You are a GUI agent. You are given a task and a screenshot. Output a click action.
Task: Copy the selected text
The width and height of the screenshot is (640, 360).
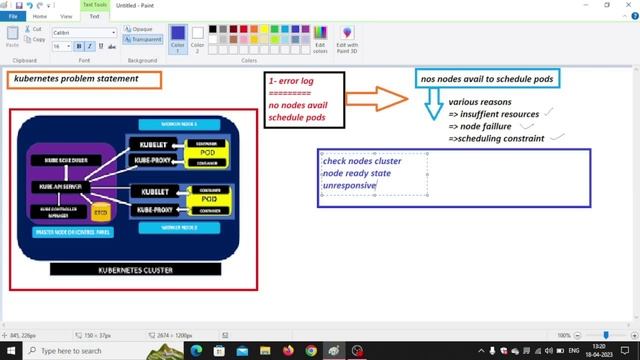[35, 40]
